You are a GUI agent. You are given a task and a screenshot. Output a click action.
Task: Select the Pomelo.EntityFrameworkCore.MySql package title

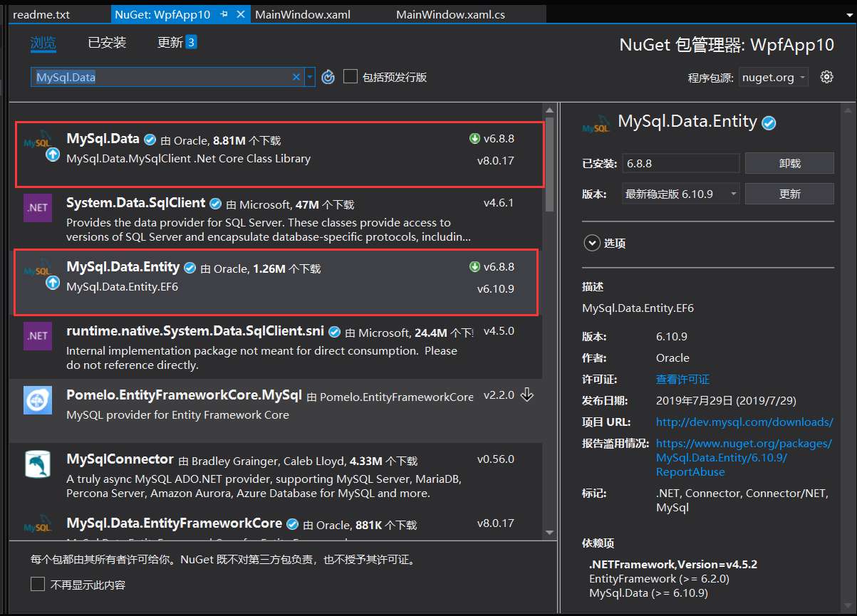pyautogui.click(x=185, y=395)
